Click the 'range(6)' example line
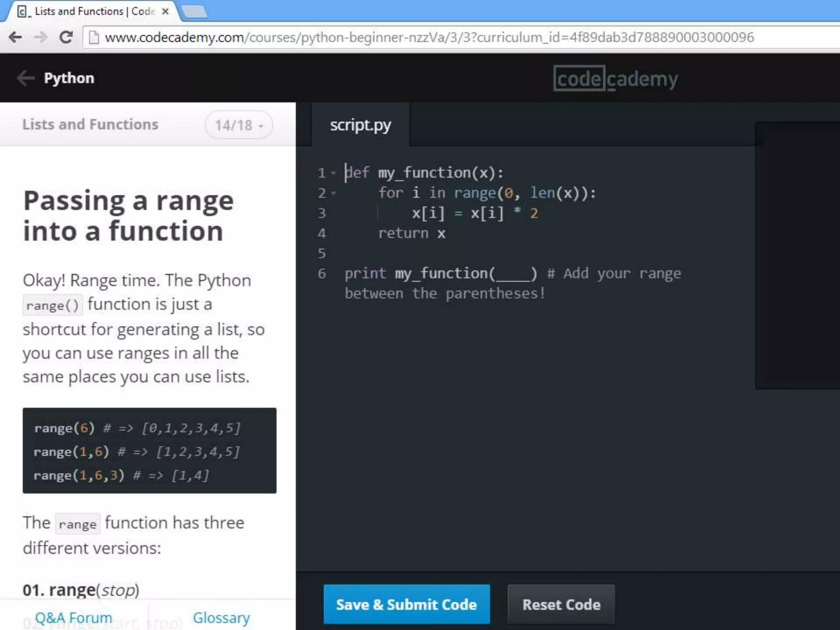This screenshot has height=630, width=840. pos(137,428)
